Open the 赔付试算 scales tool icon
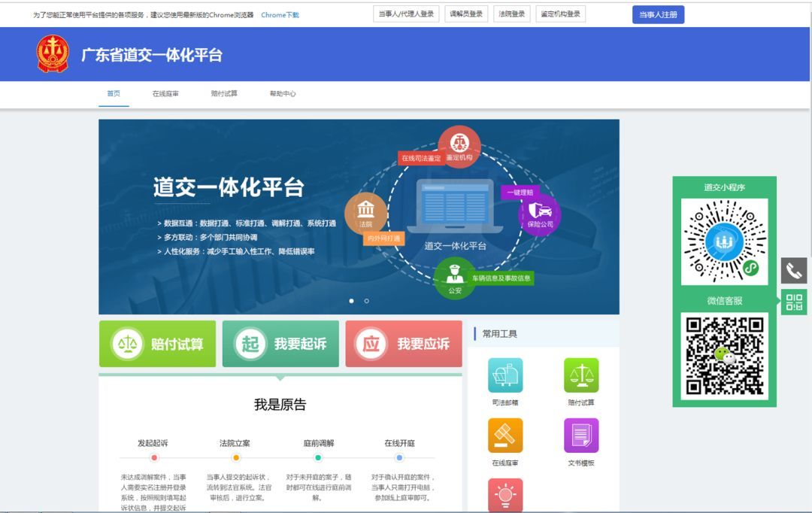 [x=580, y=375]
